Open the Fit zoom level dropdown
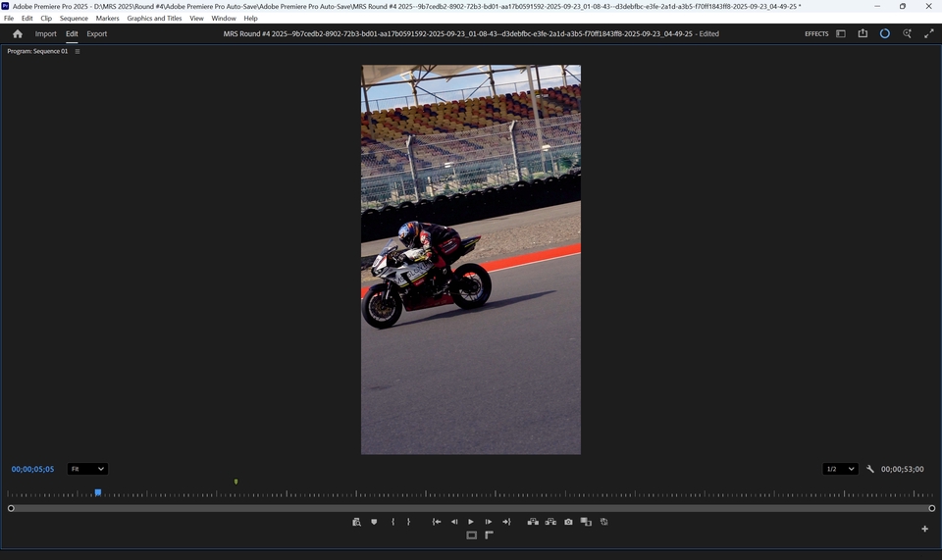 tap(87, 469)
